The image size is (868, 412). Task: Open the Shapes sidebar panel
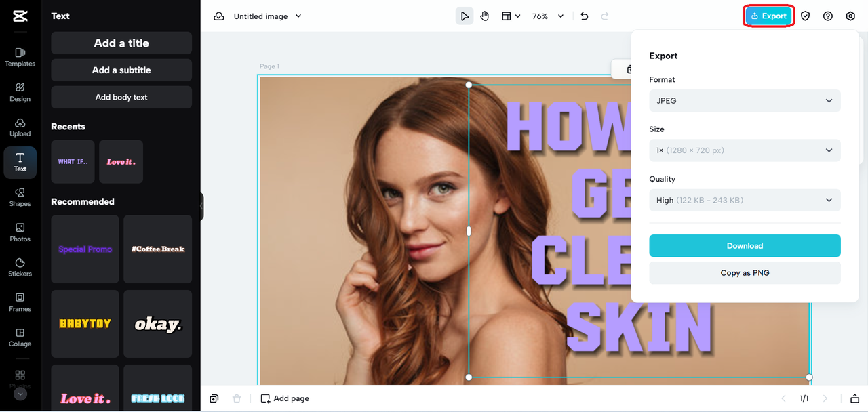pos(20,197)
